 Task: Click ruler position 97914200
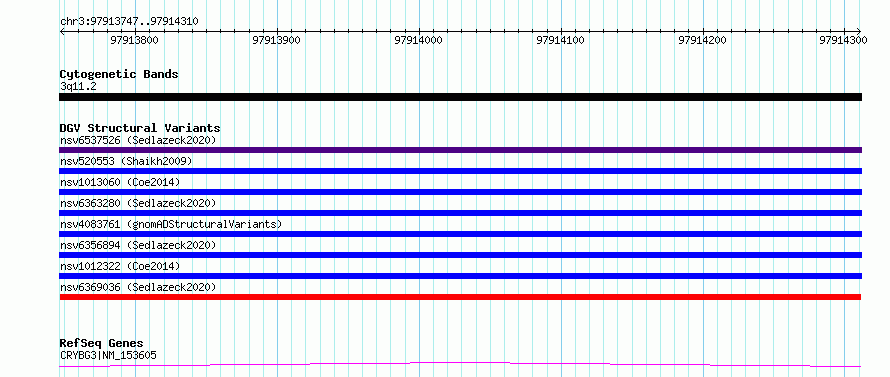tap(703, 40)
